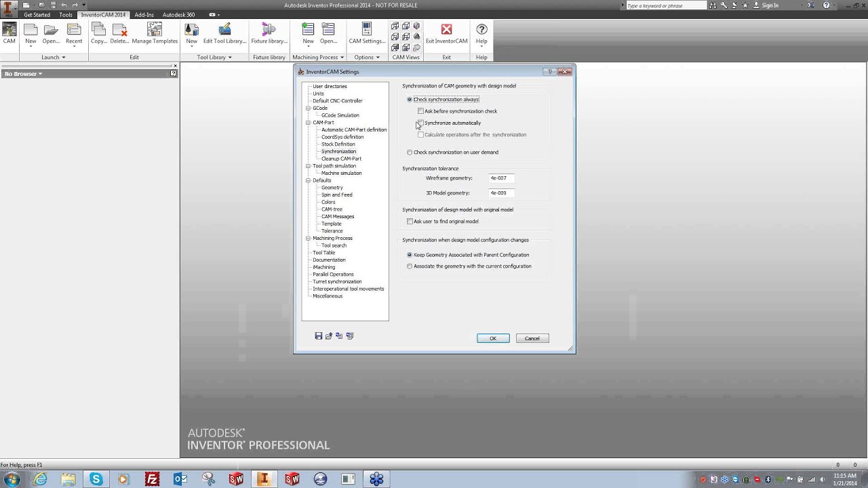
Task: Click the Inventor application logo button
Action: (x=9, y=8)
